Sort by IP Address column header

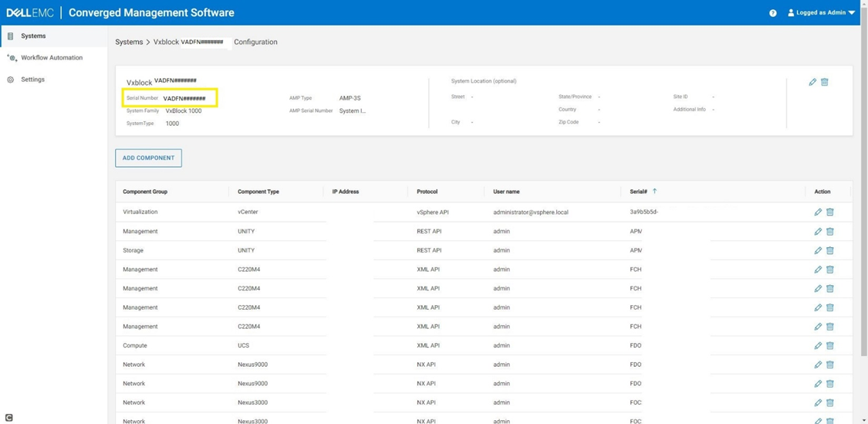tap(346, 192)
